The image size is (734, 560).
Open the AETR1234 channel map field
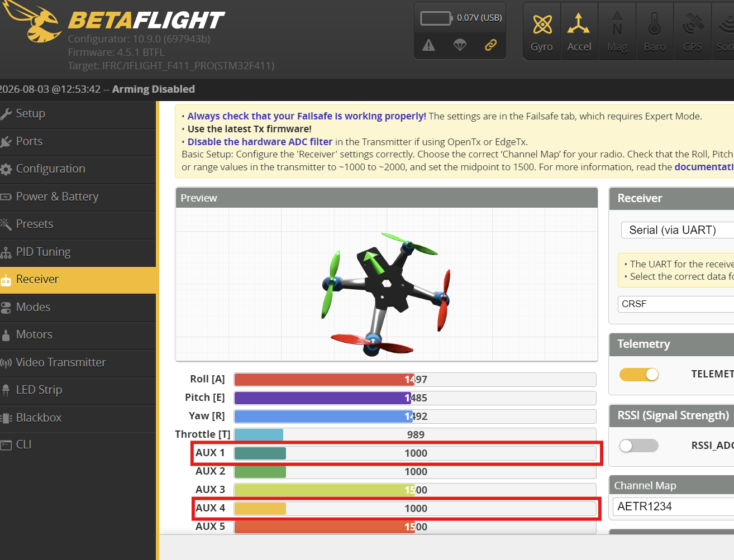click(674, 506)
